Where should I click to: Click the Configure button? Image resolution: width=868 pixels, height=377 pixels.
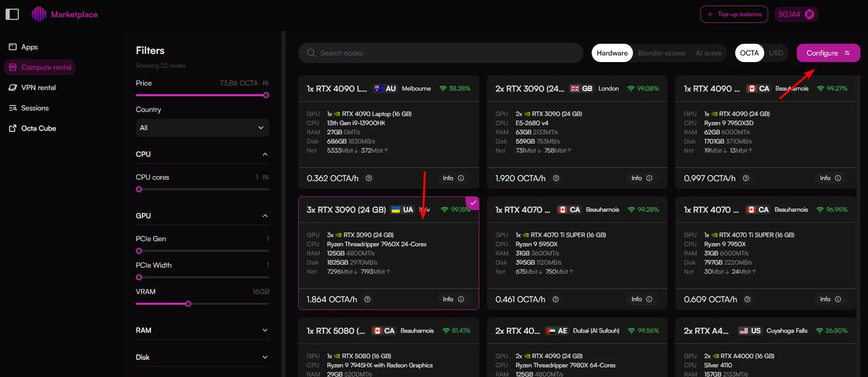pos(828,53)
